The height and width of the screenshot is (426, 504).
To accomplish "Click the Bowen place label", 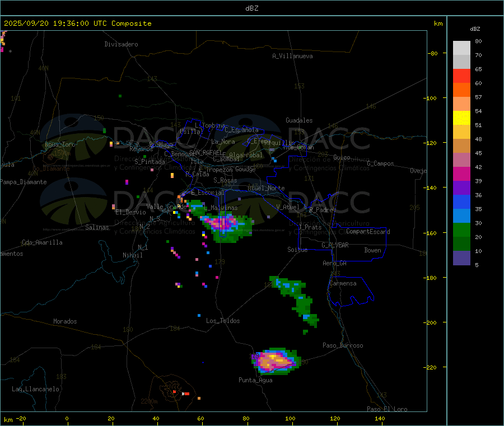I will tap(372, 250).
